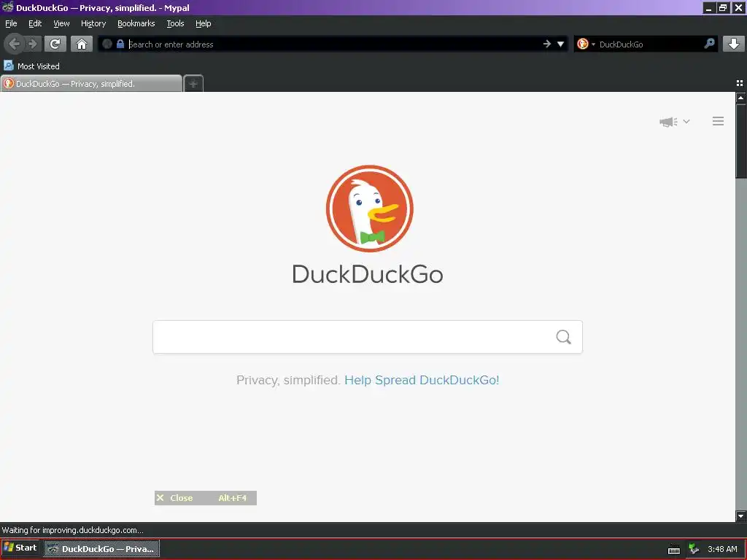The width and height of the screenshot is (747, 560).
Task: Open the File menu
Action: 11,23
